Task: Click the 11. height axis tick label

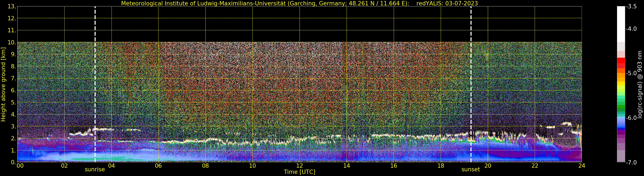Action: tap(12, 31)
